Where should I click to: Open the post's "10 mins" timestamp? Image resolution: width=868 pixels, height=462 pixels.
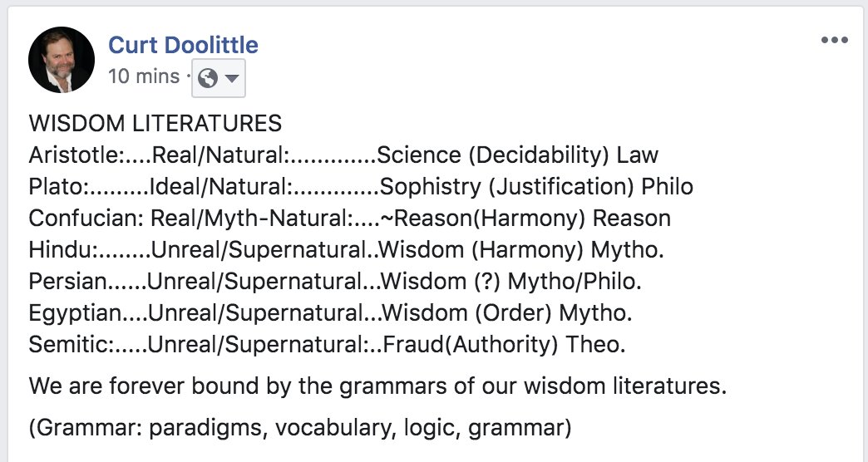(x=144, y=76)
